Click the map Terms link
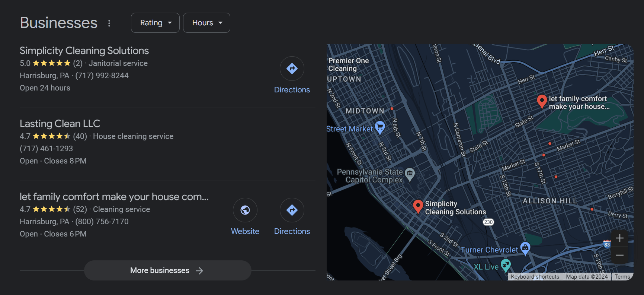Viewport: 644px width, 295px height. point(622,277)
